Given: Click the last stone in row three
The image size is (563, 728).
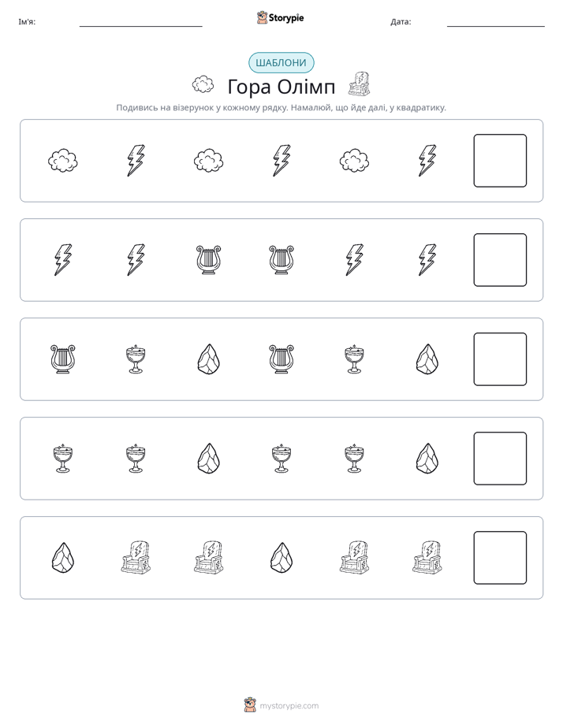Looking at the screenshot, I should (x=427, y=359).
